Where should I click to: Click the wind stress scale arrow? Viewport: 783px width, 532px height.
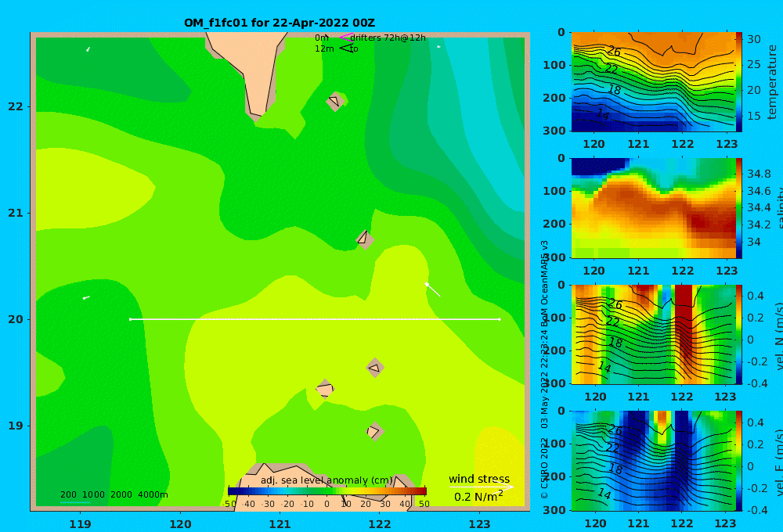tap(481, 487)
